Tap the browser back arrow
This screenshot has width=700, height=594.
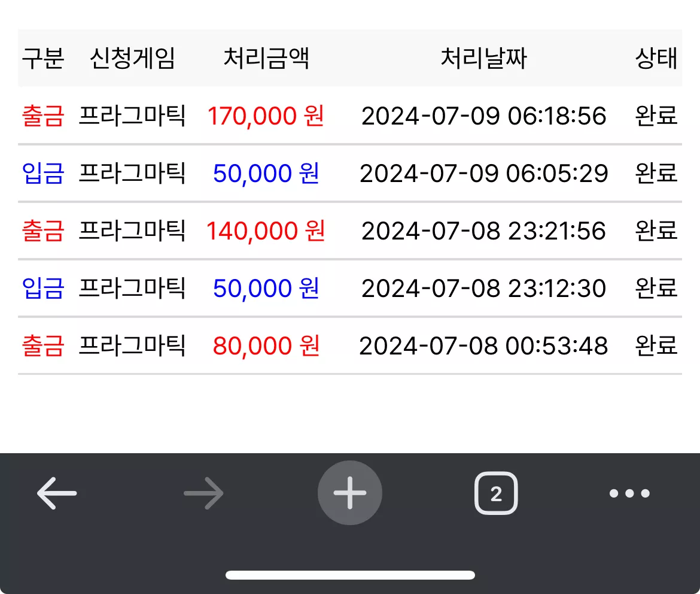57,493
